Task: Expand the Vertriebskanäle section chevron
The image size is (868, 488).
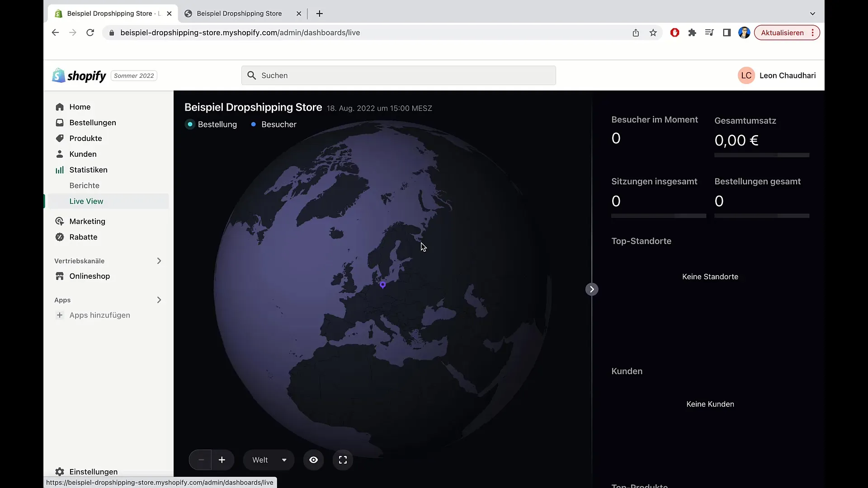Action: point(159,260)
